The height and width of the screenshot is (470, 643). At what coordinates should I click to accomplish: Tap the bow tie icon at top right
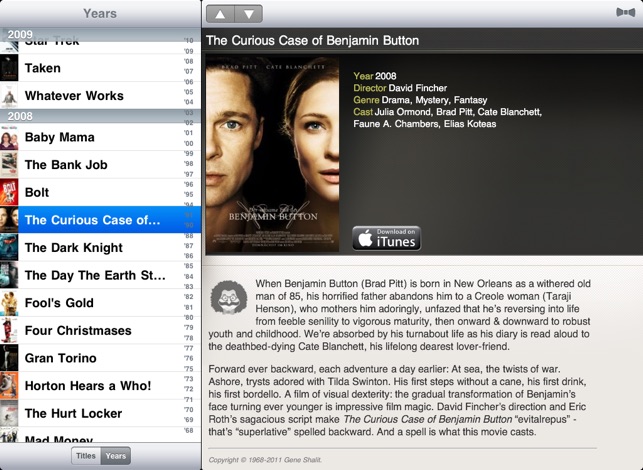tap(625, 12)
